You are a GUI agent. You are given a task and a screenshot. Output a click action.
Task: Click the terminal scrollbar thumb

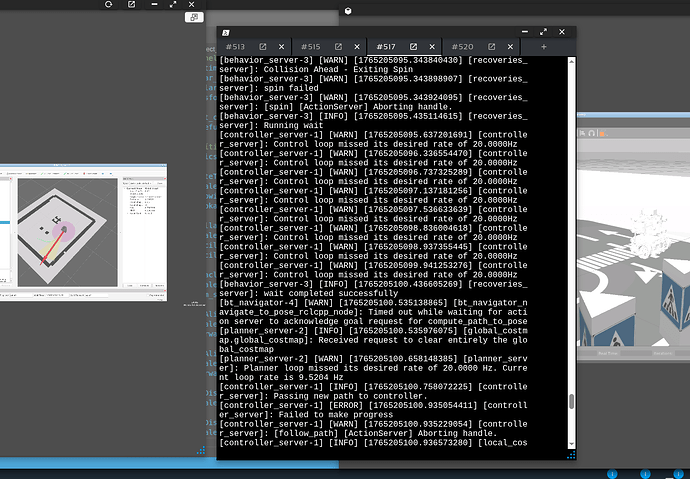(x=572, y=403)
